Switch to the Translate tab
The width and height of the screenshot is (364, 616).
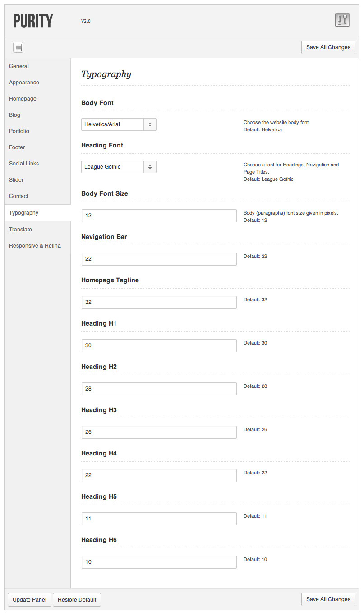coord(20,230)
